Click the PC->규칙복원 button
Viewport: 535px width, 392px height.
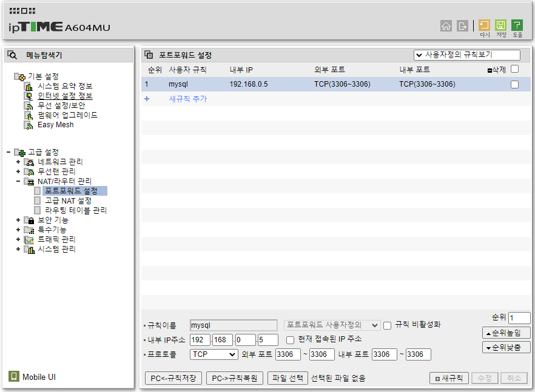pos(235,378)
